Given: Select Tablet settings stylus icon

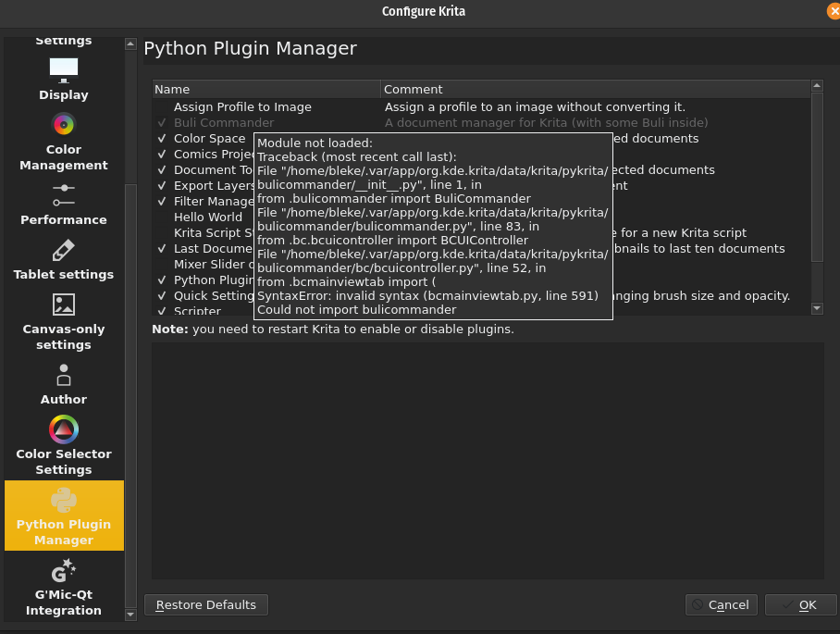Looking at the screenshot, I should (x=64, y=250).
